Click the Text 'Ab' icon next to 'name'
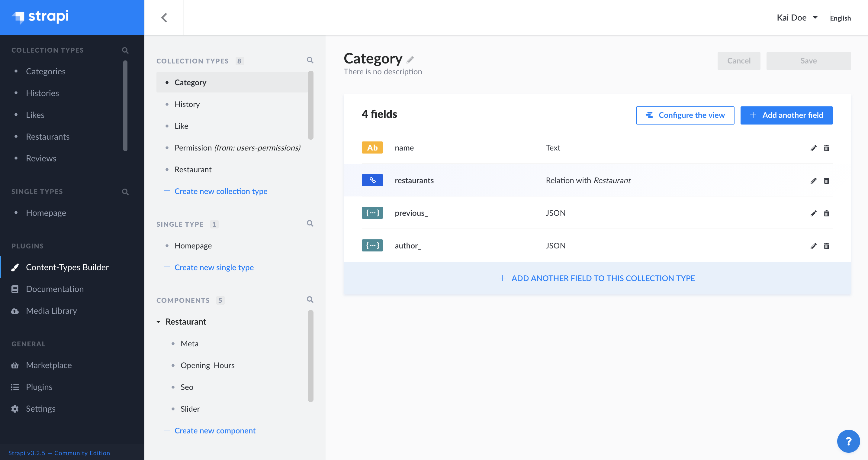This screenshot has height=460, width=868. [372, 147]
